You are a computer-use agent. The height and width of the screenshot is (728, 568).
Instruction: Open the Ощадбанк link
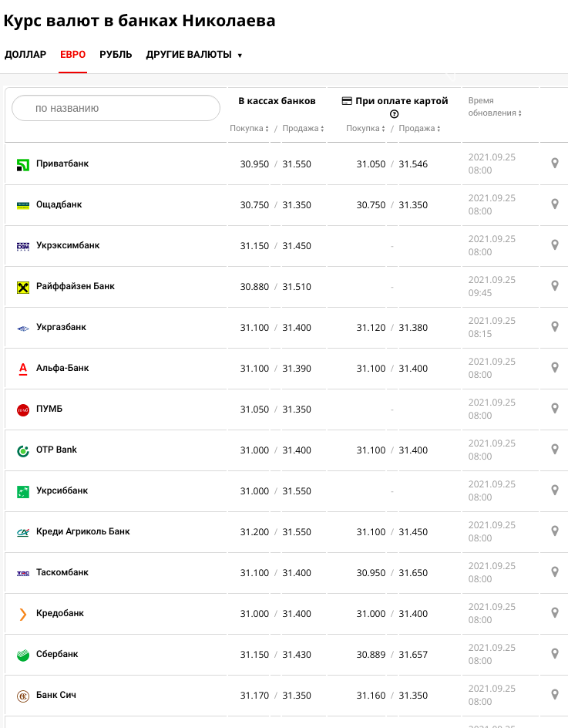(x=59, y=204)
